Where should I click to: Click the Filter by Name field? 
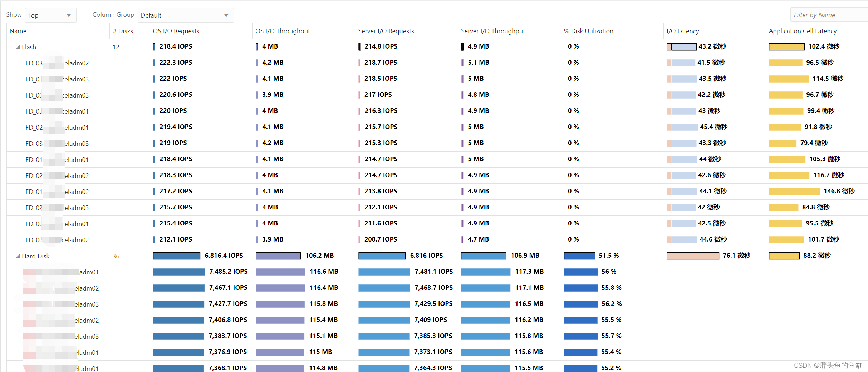[x=829, y=15]
